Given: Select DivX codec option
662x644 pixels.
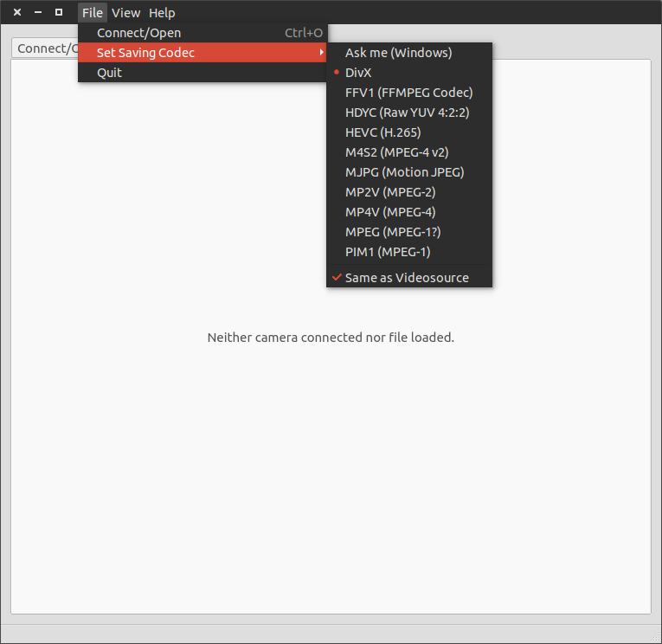Looking at the screenshot, I should click(x=409, y=73).
